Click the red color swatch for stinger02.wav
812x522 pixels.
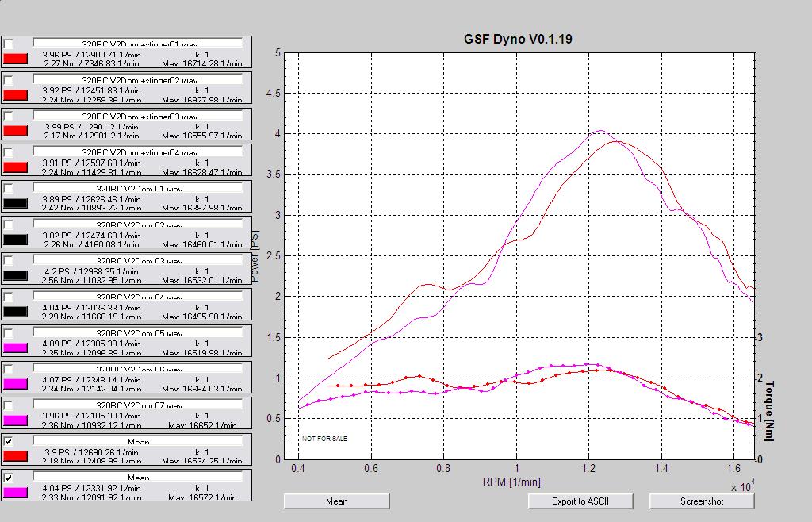pos(16,95)
